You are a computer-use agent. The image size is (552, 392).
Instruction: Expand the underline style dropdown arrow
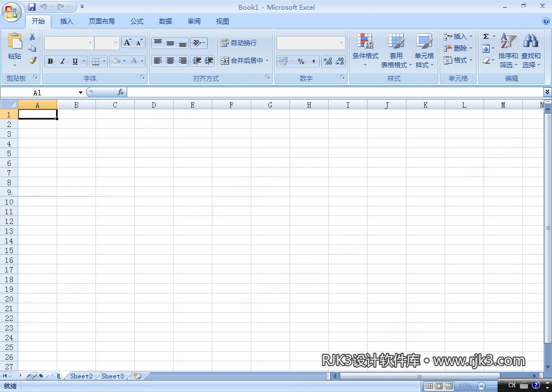point(84,61)
